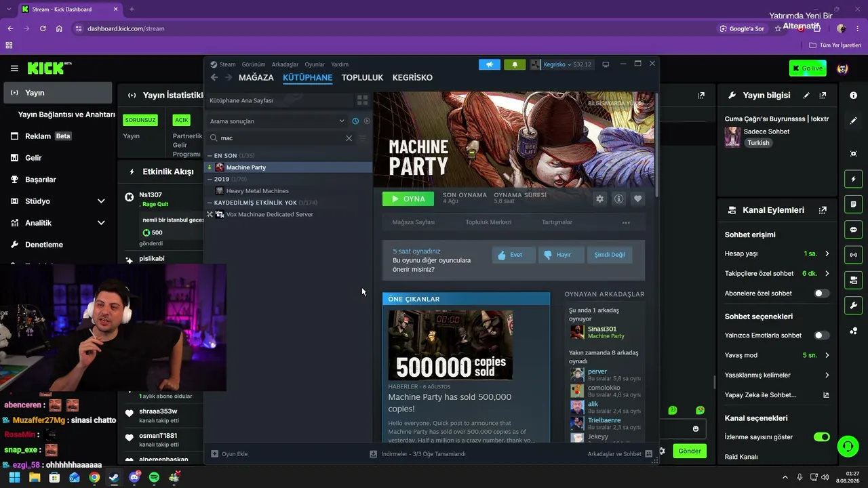Toggle Steam ready-to-play filter icon
The width and height of the screenshot is (868, 488).
pos(367,121)
